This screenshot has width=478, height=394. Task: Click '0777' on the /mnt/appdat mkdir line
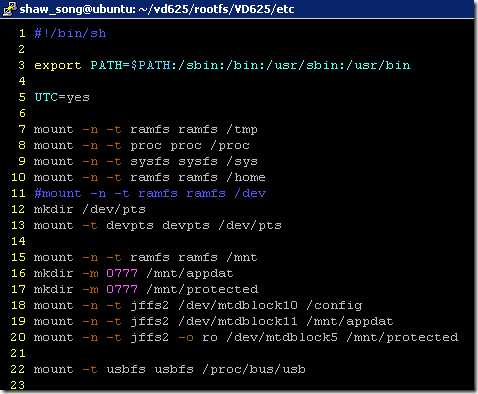pyautogui.click(x=122, y=273)
